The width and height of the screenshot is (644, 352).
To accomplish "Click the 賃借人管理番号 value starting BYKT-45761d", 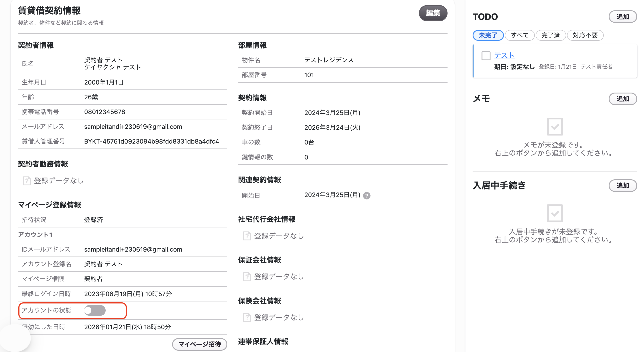I will (151, 141).
